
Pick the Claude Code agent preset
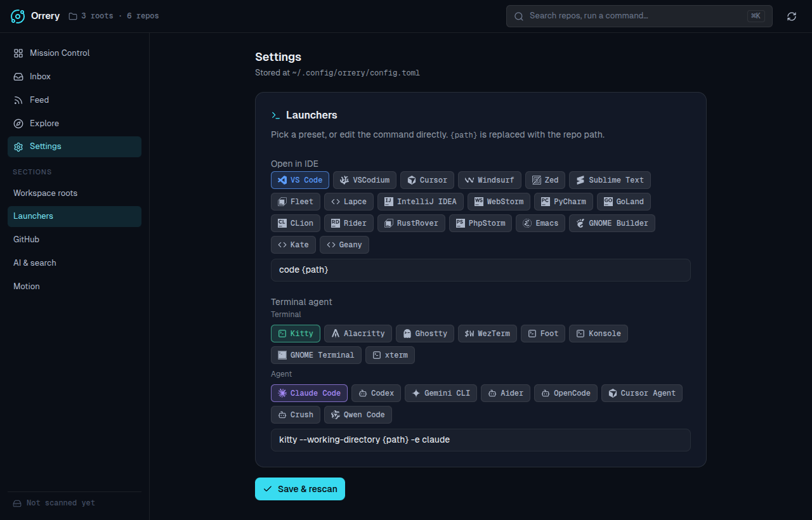309,393
